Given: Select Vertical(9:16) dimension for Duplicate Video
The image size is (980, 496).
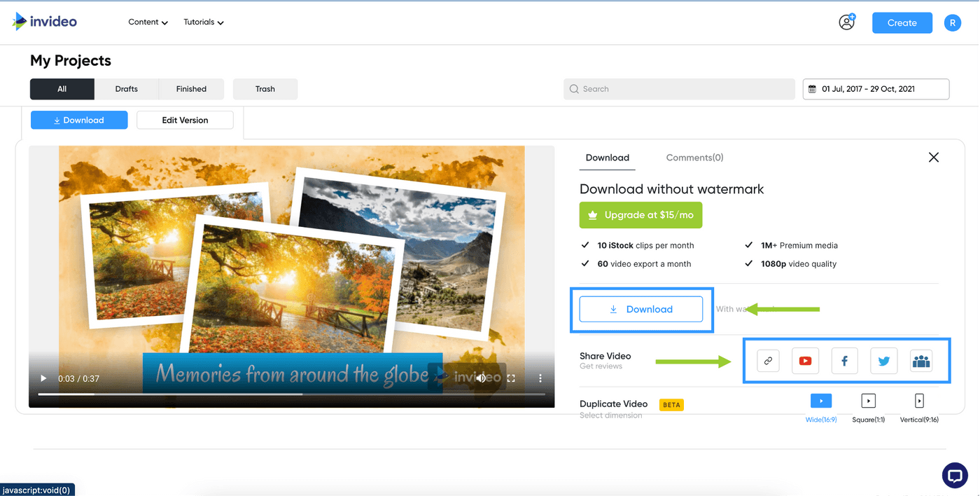Looking at the screenshot, I should point(919,401).
